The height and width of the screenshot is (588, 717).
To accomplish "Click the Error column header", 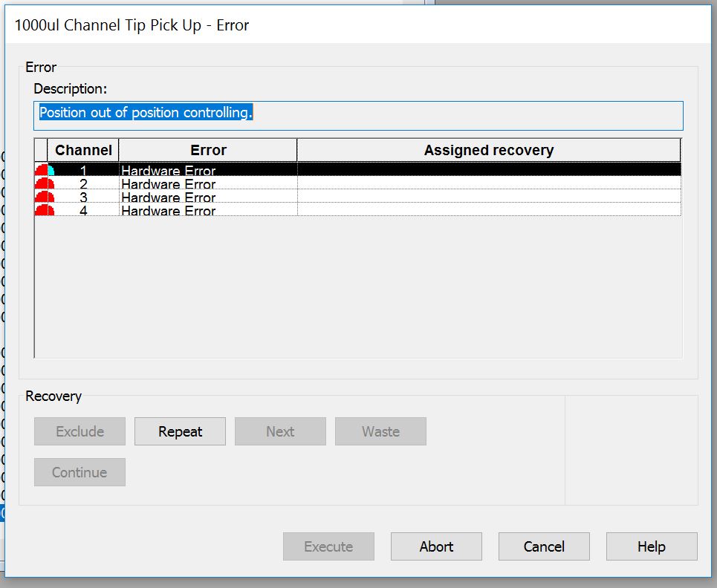I will pyautogui.click(x=208, y=150).
